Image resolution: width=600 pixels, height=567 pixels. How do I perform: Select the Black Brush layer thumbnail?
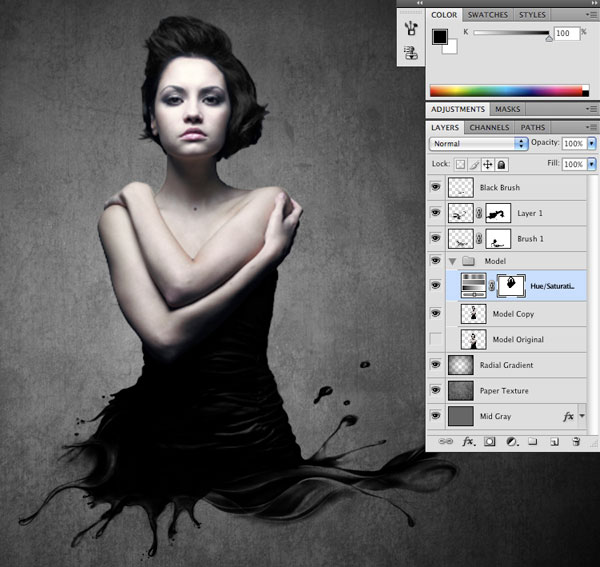click(x=461, y=187)
